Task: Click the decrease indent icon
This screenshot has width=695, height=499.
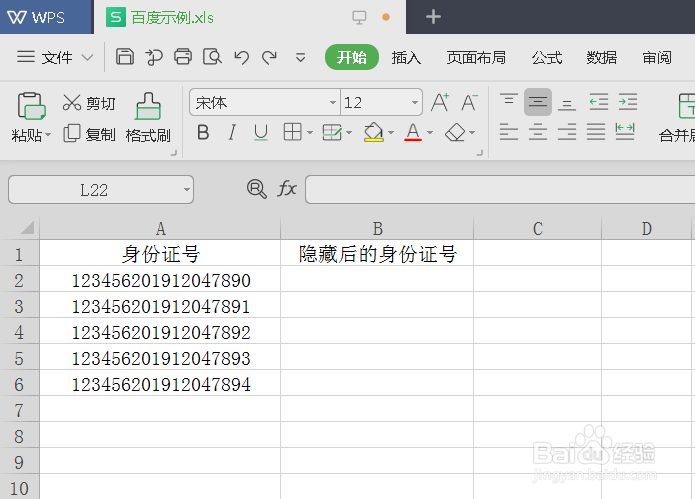Action: pyautogui.click(x=598, y=102)
